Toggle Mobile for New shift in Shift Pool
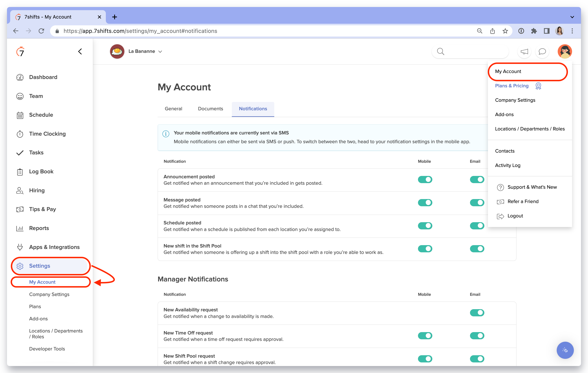588x373 pixels. 425,249
